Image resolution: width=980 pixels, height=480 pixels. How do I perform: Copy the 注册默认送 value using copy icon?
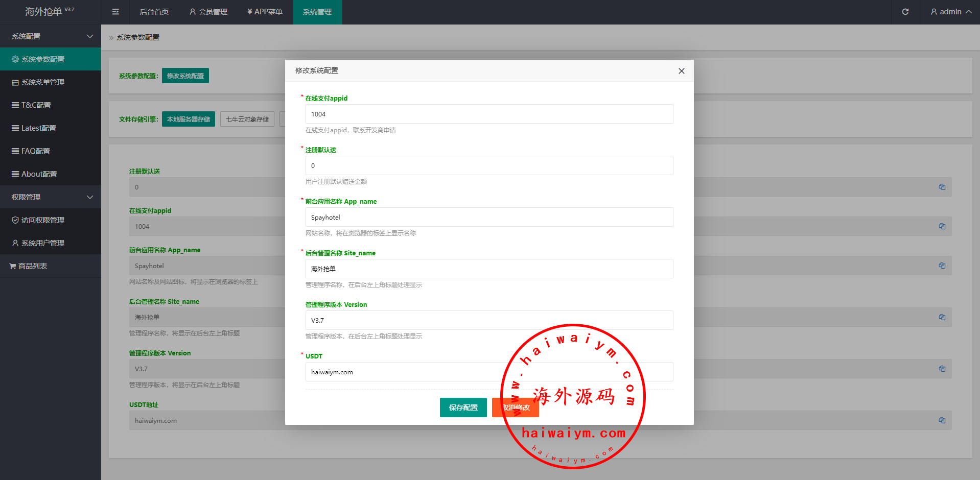[x=942, y=187]
